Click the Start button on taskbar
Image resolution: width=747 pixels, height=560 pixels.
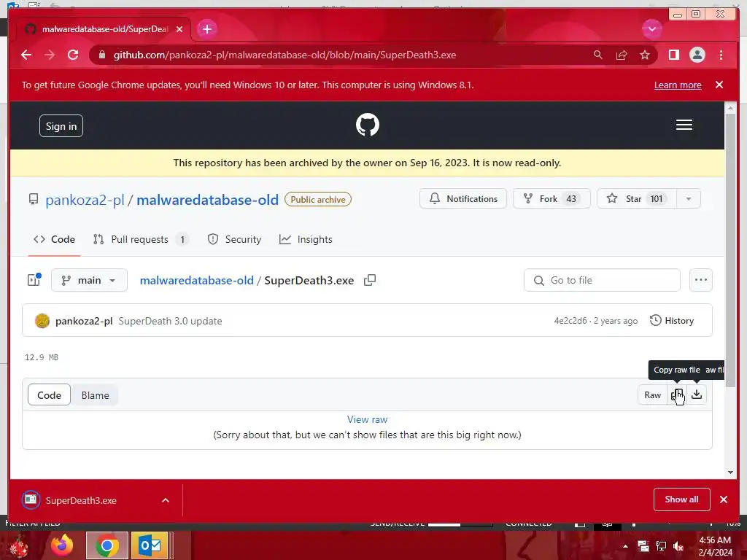[18, 546]
